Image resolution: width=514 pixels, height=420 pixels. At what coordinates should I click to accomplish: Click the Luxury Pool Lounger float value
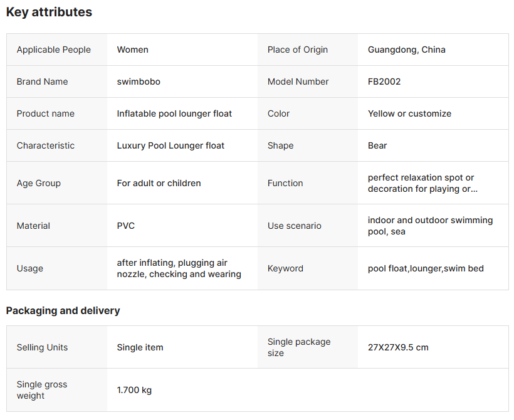coord(170,145)
